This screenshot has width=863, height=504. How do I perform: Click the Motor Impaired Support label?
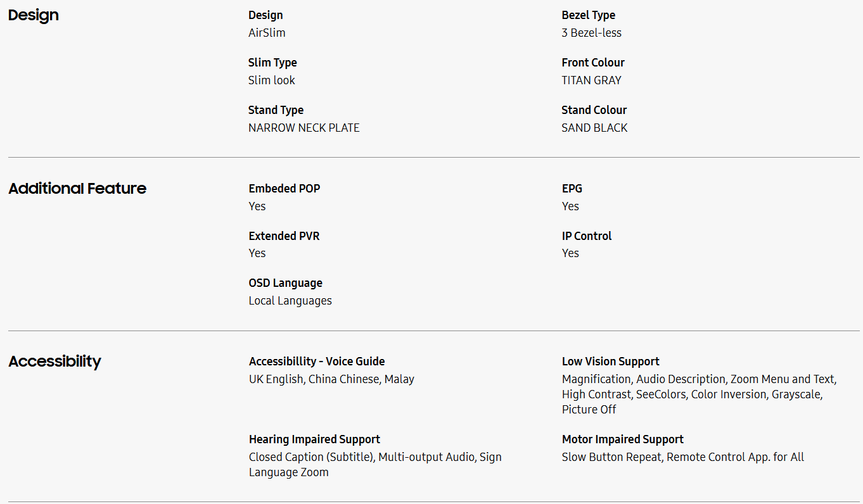coord(622,439)
